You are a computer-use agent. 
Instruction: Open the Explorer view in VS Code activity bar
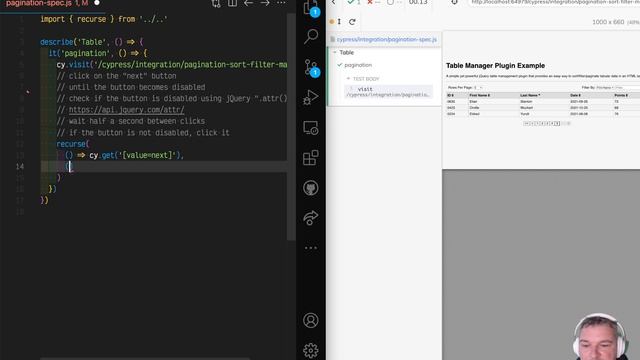click(310, 7)
